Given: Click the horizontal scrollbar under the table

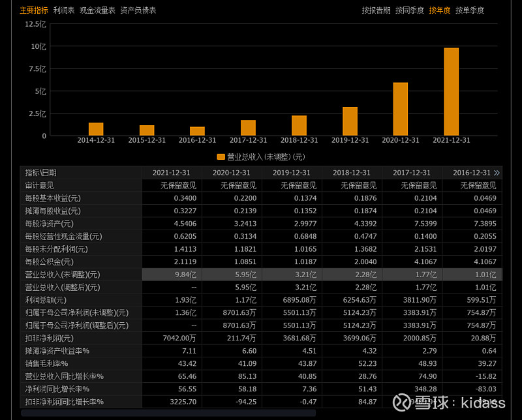Looking at the screenshot, I should point(168,413).
